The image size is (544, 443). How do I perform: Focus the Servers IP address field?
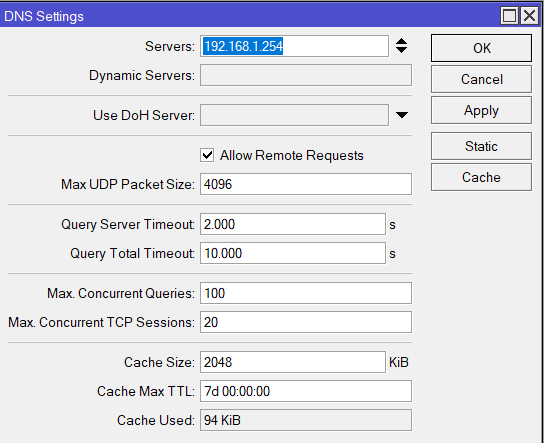point(294,46)
